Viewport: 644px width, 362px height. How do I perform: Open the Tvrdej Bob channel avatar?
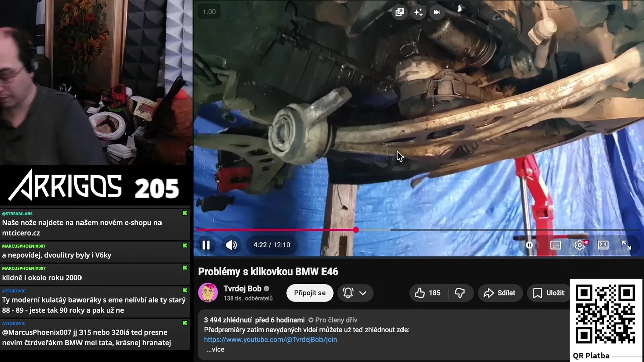pyautogui.click(x=208, y=293)
